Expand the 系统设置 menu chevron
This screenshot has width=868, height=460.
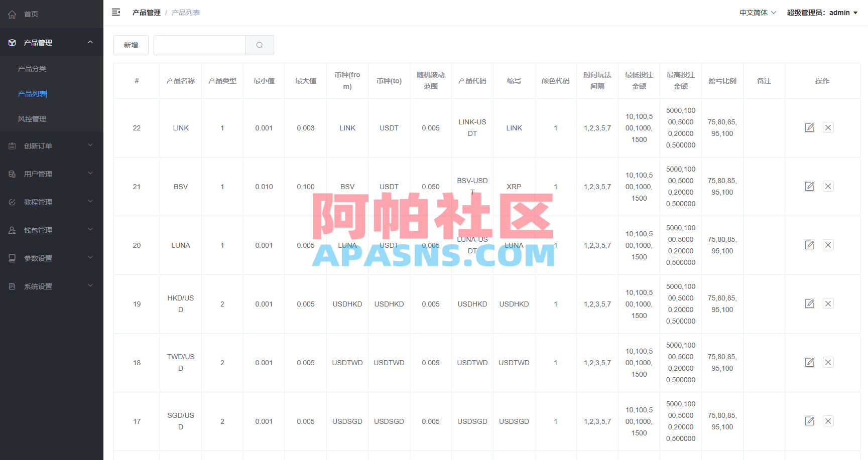[90, 286]
